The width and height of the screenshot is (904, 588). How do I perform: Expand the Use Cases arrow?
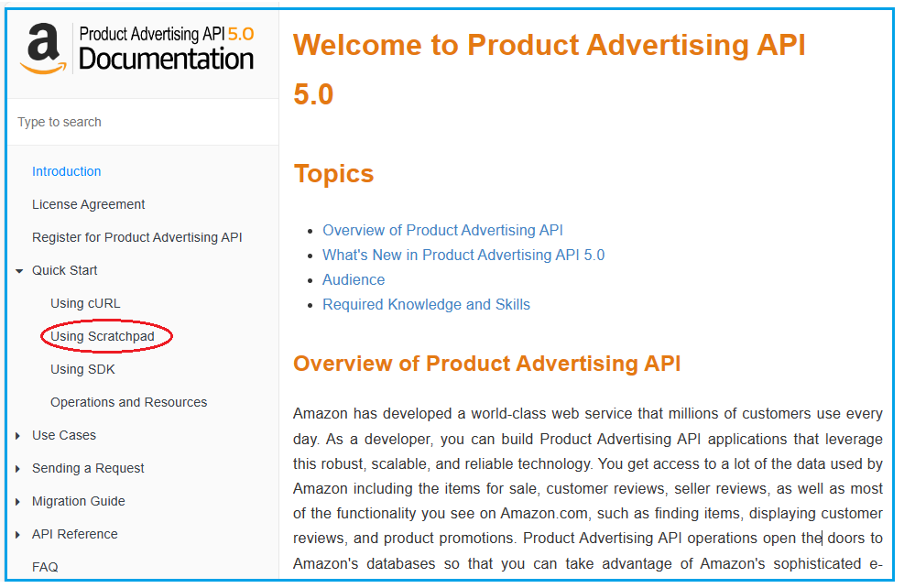pyautogui.click(x=18, y=436)
